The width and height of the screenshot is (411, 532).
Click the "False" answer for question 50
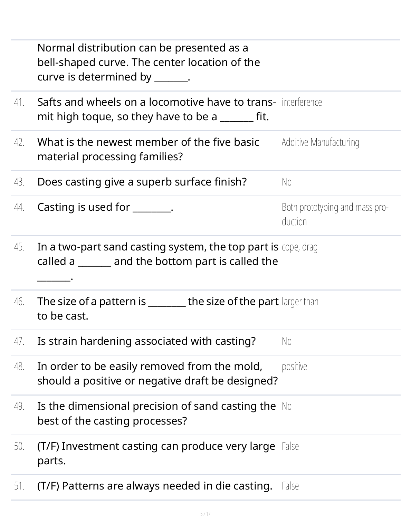290,446
